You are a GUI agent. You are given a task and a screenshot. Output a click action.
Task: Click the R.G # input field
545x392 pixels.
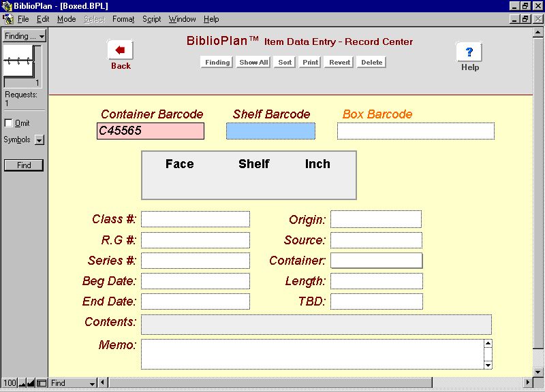click(x=196, y=240)
